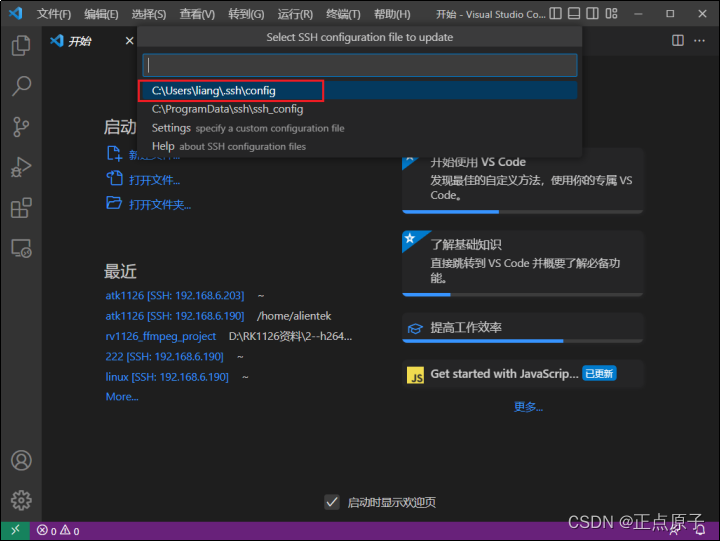Click the 打开文件夹... link
Viewport: 721px width, 541px height.
point(160,205)
